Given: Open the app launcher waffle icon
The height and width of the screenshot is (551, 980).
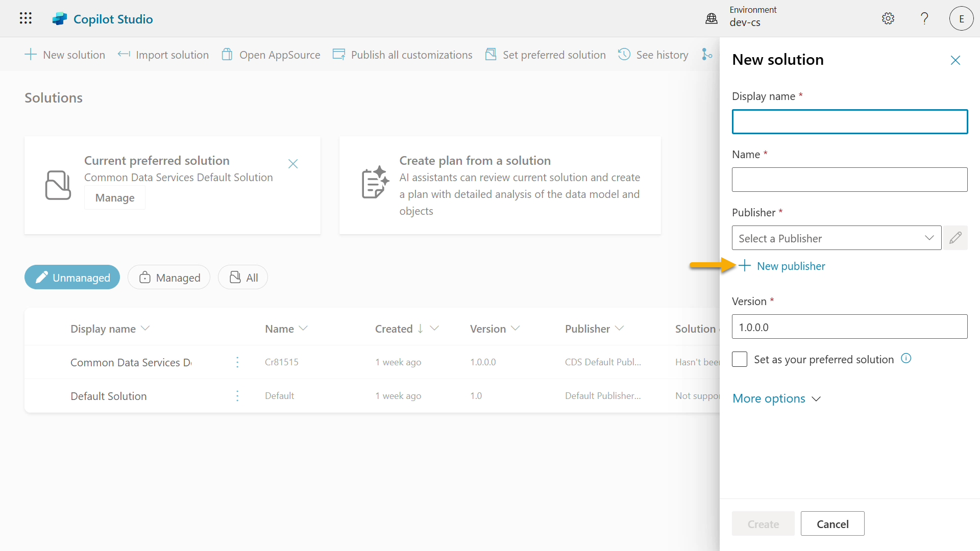Looking at the screenshot, I should [x=26, y=18].
